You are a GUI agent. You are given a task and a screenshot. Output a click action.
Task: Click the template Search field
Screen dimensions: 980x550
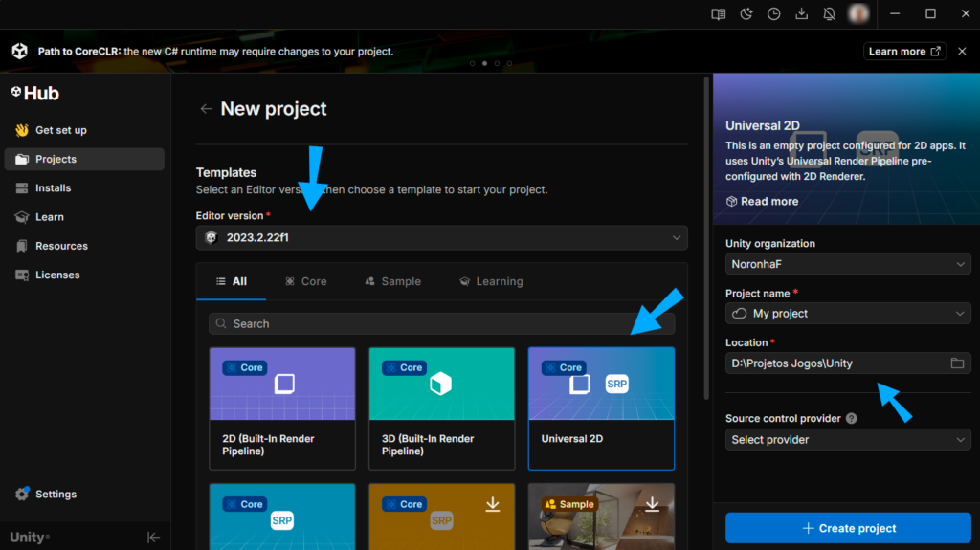point(442,323)
